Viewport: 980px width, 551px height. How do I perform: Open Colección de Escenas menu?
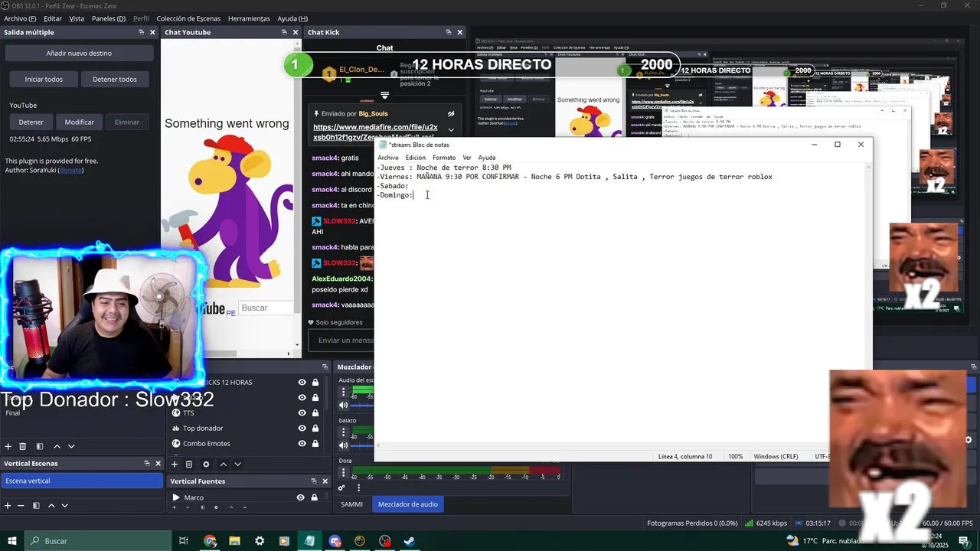pos(188,18)
